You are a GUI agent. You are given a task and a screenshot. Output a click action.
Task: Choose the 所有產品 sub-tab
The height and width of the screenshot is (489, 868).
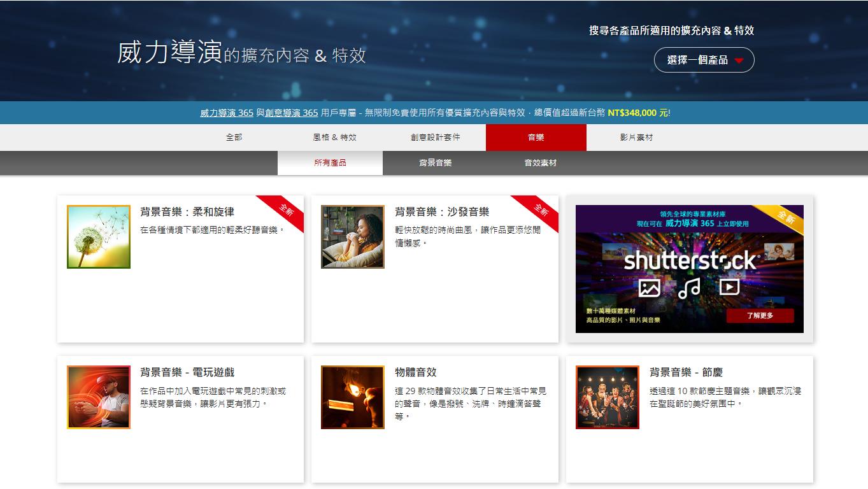[x=330, y=163]
